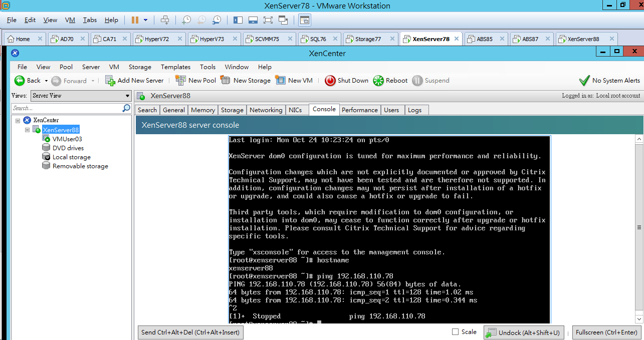
Task: Collapse the XenServer88 tree node
Action: click(x=28, y=130)
